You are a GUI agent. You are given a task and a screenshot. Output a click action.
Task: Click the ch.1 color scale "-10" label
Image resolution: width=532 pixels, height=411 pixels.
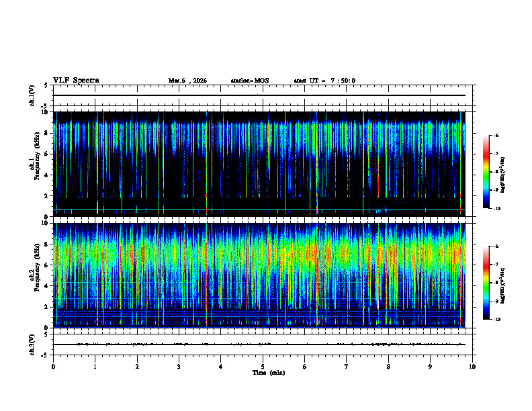pos(496,209)
